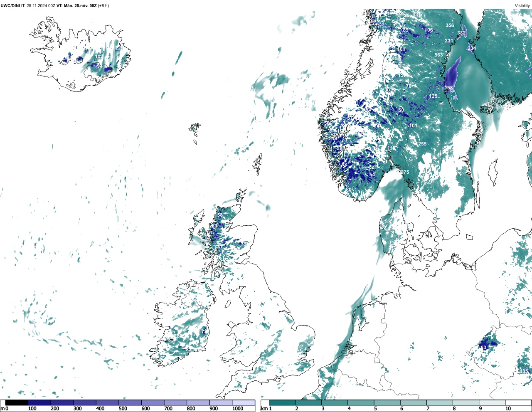Click the 'VT: Mán. 25.nóv. 08Z' valid time
The height and width of the screenshot is (412, 532).
(x=76, y=6)
